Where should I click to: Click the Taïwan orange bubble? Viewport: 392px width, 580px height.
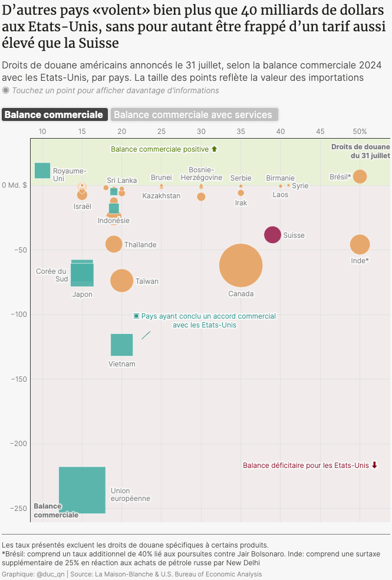(122, 281)
